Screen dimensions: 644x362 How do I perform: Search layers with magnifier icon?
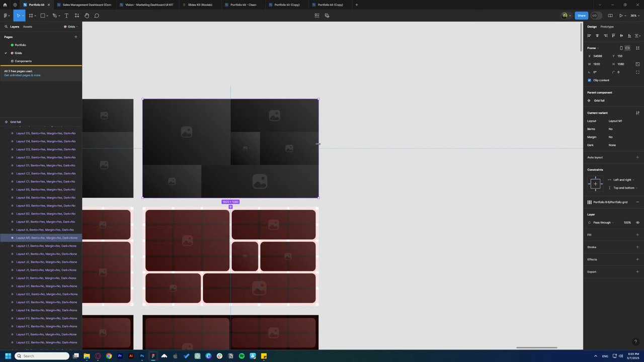point(6,27)
